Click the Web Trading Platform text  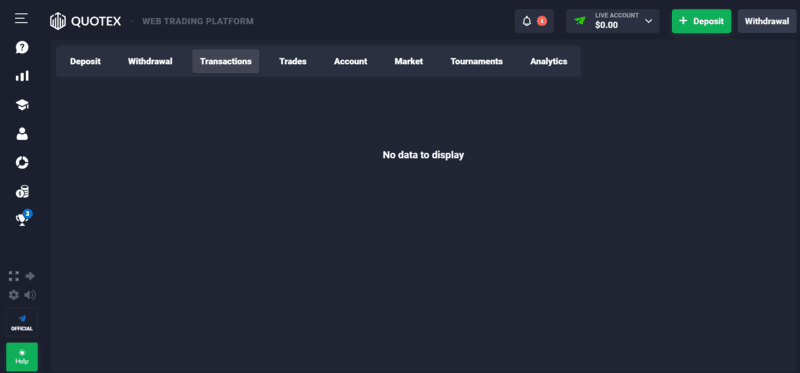198,21
